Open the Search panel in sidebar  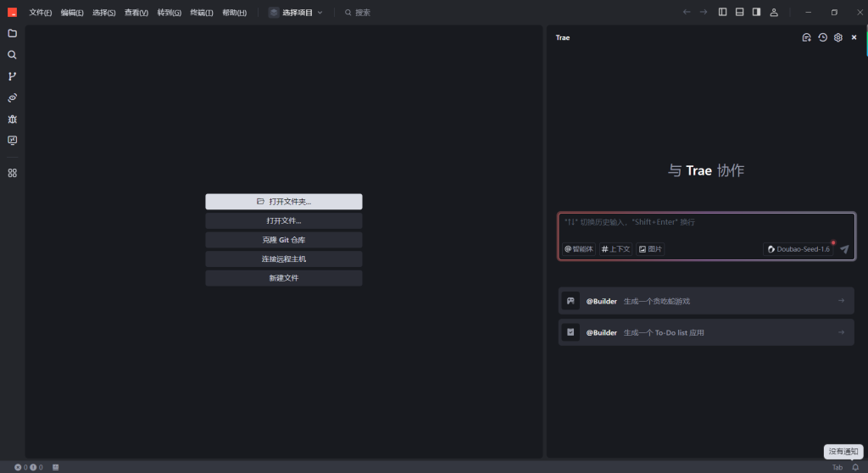(x=12, y=55)
